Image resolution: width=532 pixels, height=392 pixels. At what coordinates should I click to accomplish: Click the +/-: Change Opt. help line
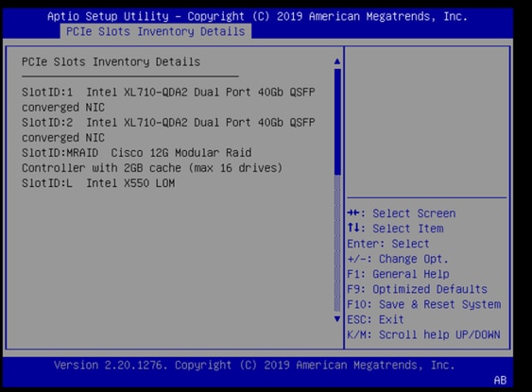[398, 259]
